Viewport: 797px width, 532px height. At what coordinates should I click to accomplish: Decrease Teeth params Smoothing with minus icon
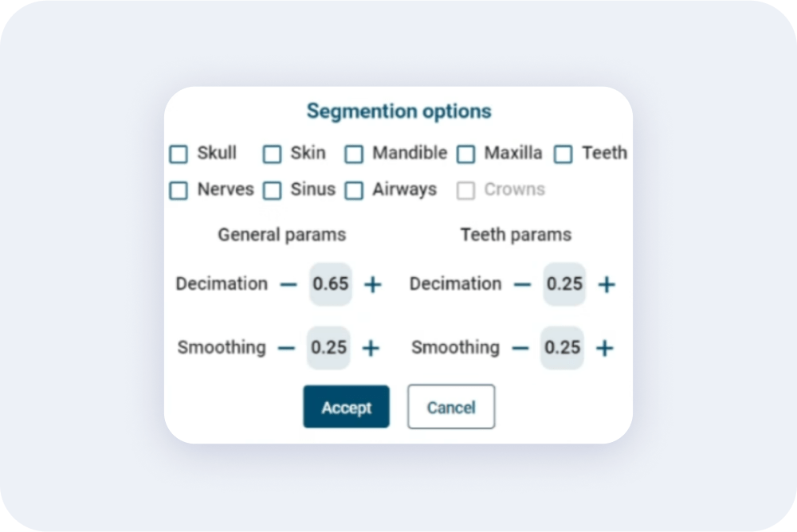click(520, 348)
